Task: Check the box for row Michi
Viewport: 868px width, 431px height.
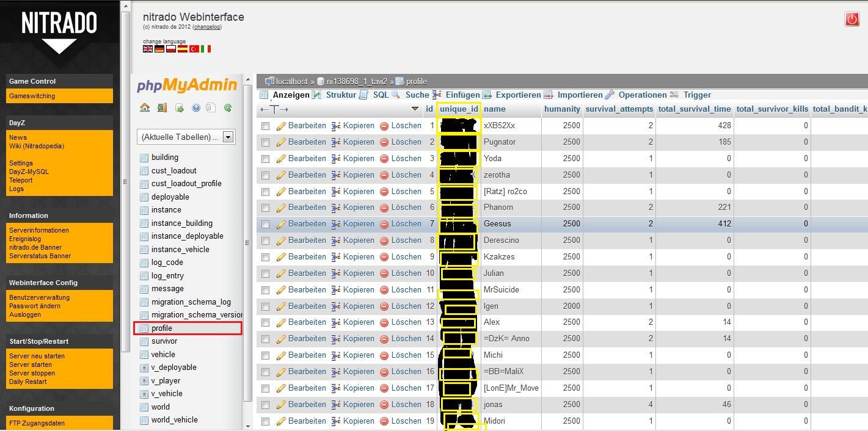Action: [265, 355]
